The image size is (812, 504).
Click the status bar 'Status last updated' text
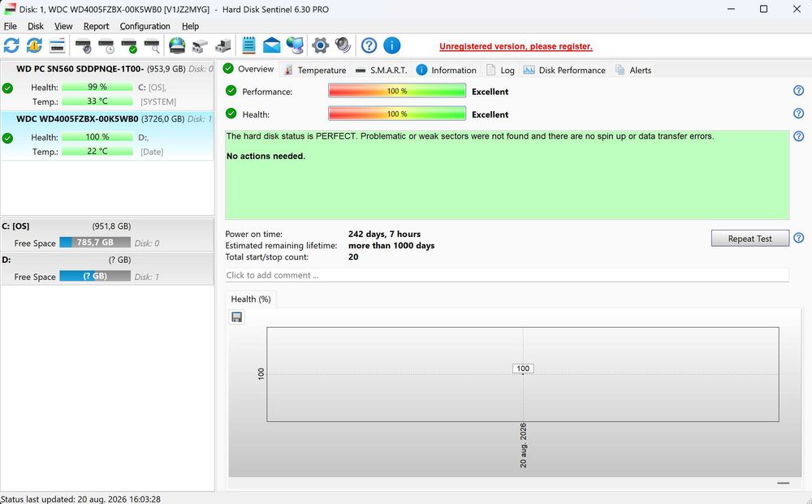tap(80, 499)
